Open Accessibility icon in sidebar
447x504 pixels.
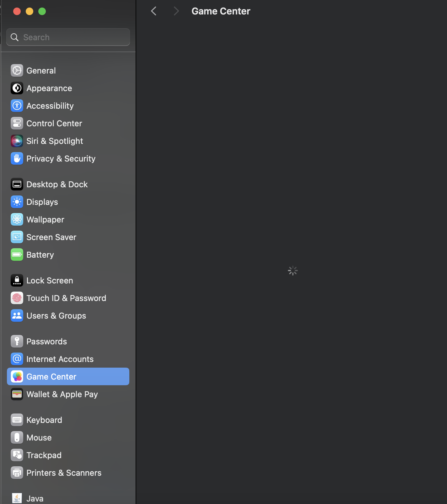pos(17,106)
